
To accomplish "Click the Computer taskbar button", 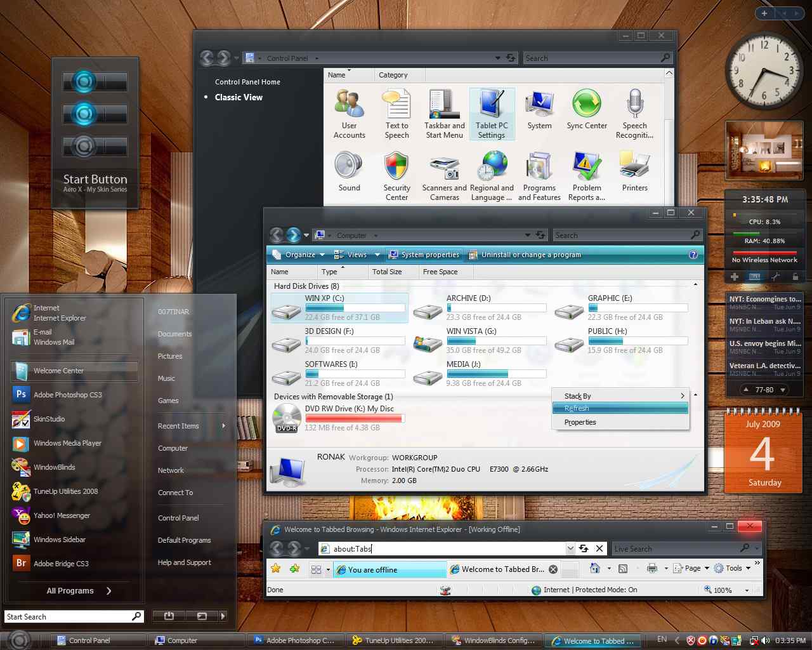I will 197,640.
